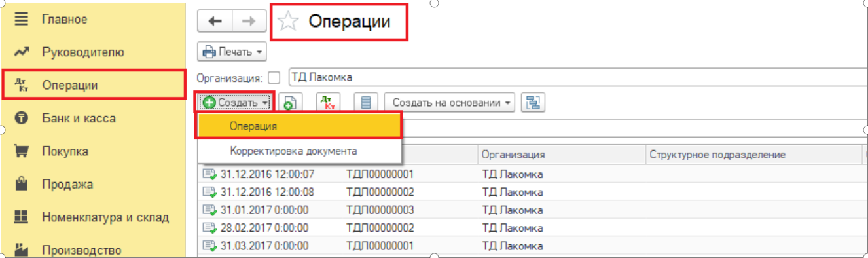
Task: Click the Дт/Кт postings toolbar icon
Action: pos(328,103)
